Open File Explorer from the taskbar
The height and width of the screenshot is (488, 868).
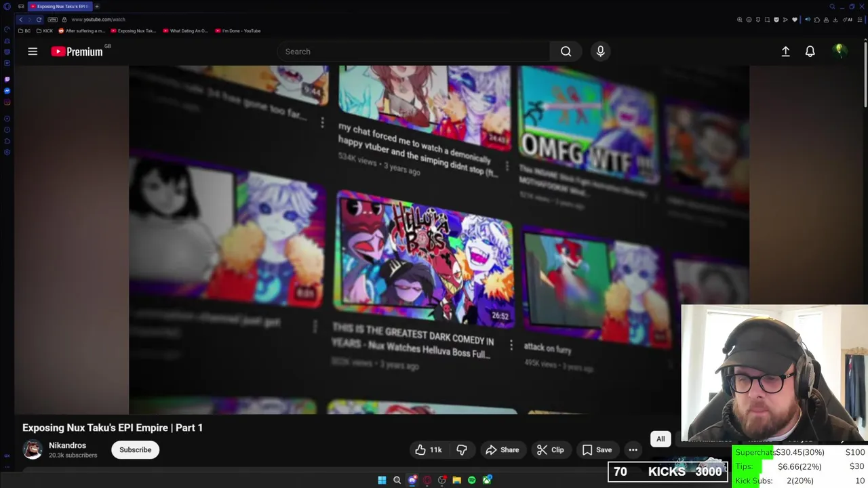click(x=456, y=481)
